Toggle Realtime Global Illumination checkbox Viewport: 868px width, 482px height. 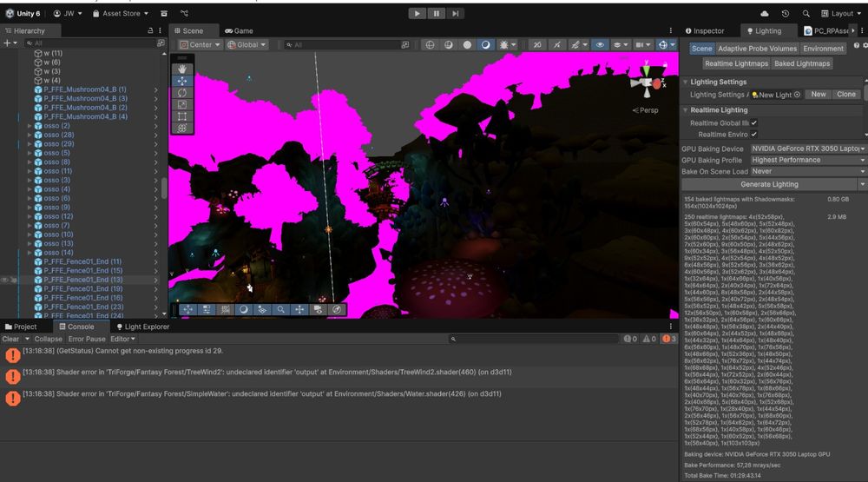pos(754,123)
